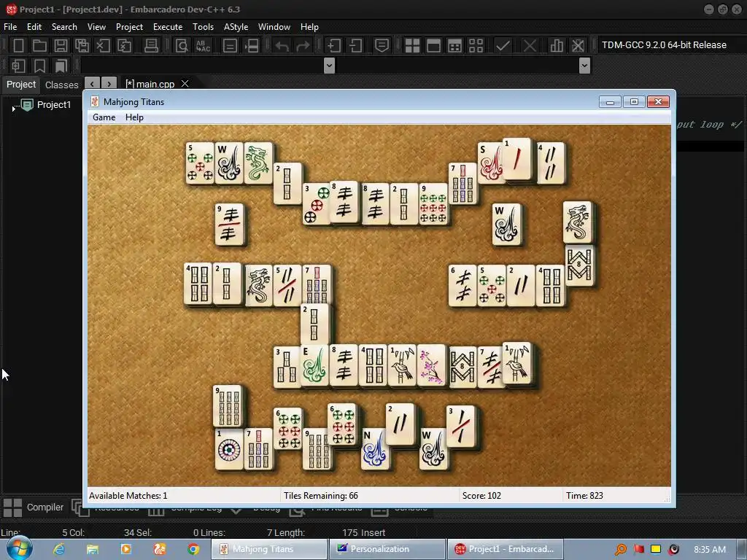
Task: Open the Tools menu in Dev-C++
Action: click(203, 27)
